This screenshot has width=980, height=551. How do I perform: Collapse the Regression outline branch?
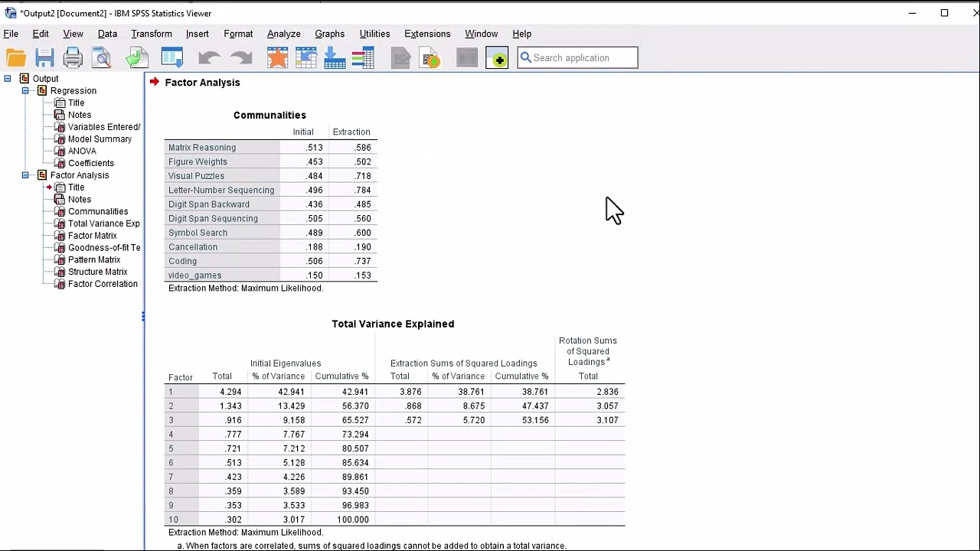tap(25, 91)
